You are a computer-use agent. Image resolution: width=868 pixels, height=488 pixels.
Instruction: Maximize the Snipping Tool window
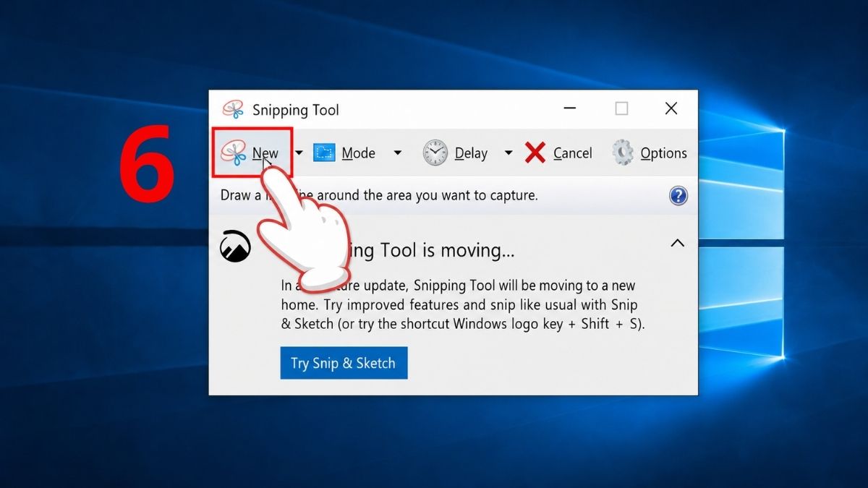pos(621,108)
